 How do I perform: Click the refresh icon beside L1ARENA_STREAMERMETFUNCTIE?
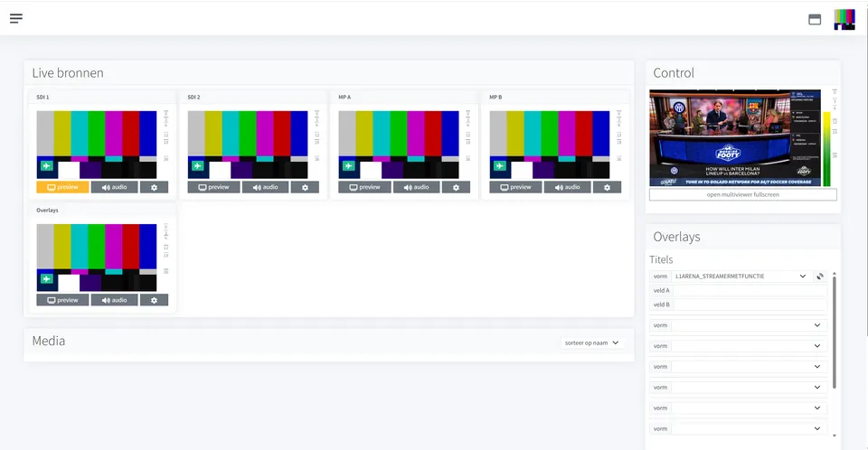coord(820,277)
